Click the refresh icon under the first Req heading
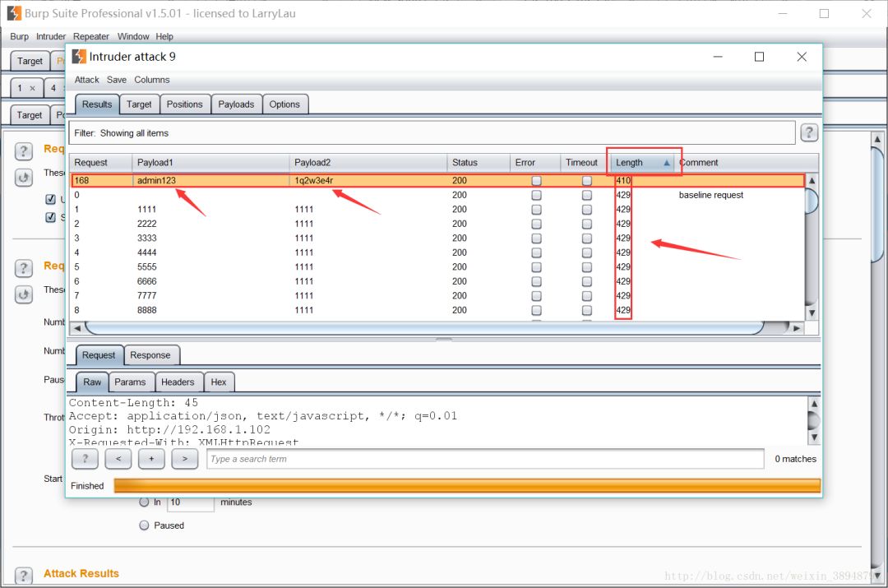The image size is (888, 588). (23, 178)
